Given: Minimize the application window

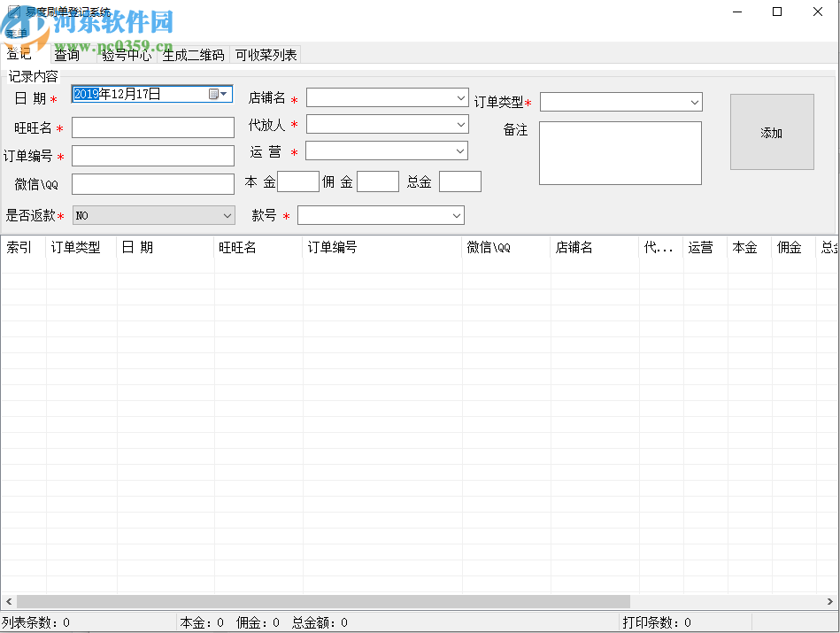Looking at the screenshot, I should (737, 12).
